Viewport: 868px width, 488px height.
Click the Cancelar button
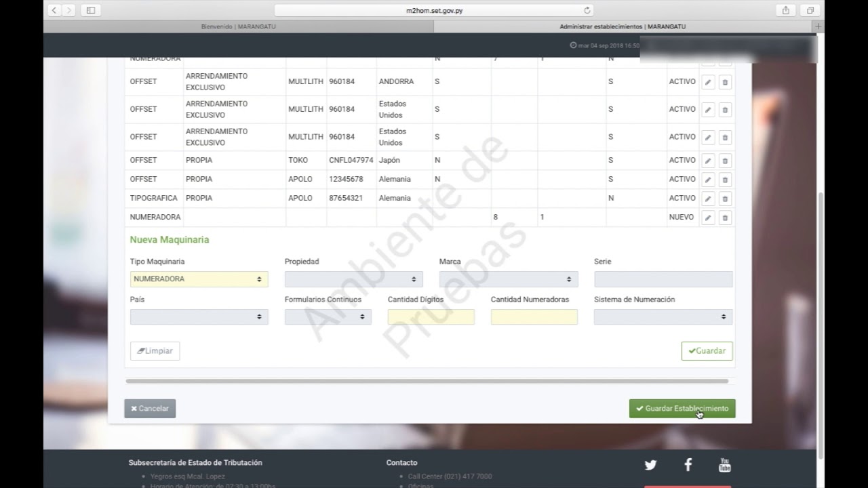coord(150,409)
